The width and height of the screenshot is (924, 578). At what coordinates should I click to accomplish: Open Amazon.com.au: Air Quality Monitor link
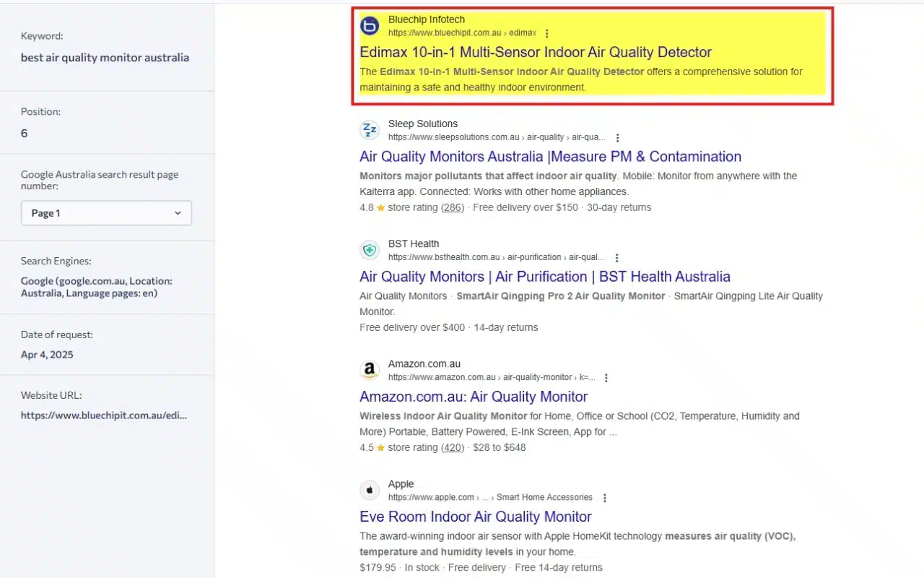pyautogui.click(x=474, y=397)
